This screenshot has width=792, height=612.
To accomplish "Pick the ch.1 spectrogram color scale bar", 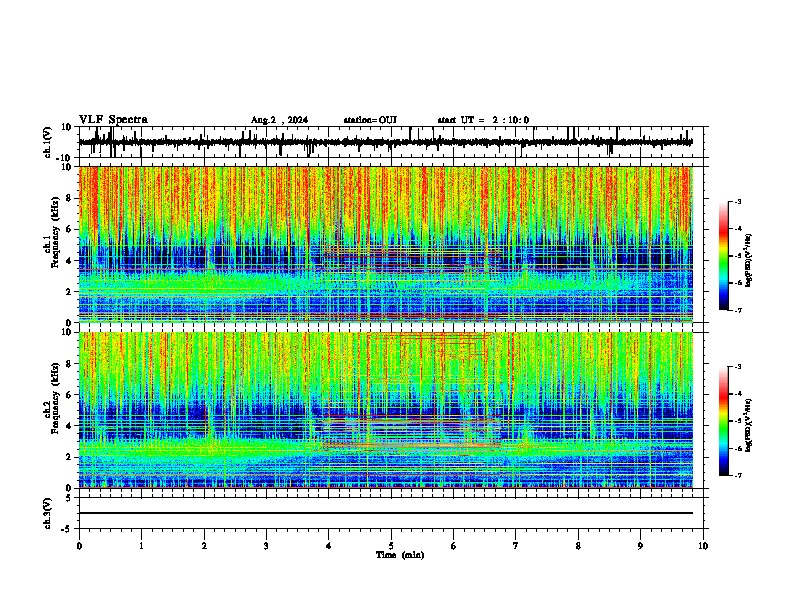I will click(723, 256).
